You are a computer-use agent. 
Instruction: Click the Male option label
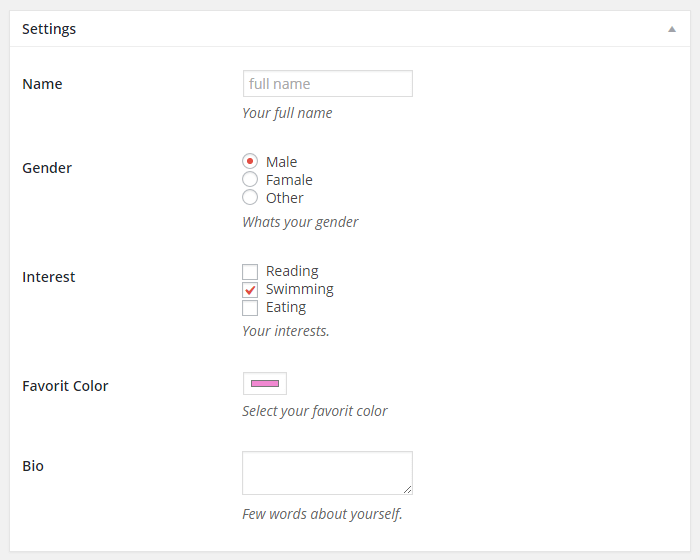tap(281, 162)
